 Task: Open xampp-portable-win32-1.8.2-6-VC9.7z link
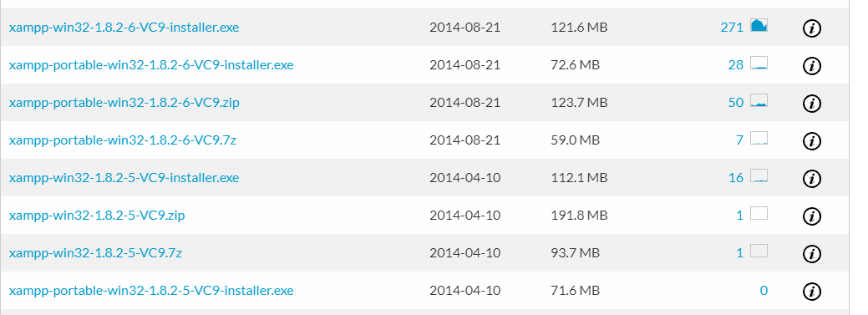pos(122,140)
